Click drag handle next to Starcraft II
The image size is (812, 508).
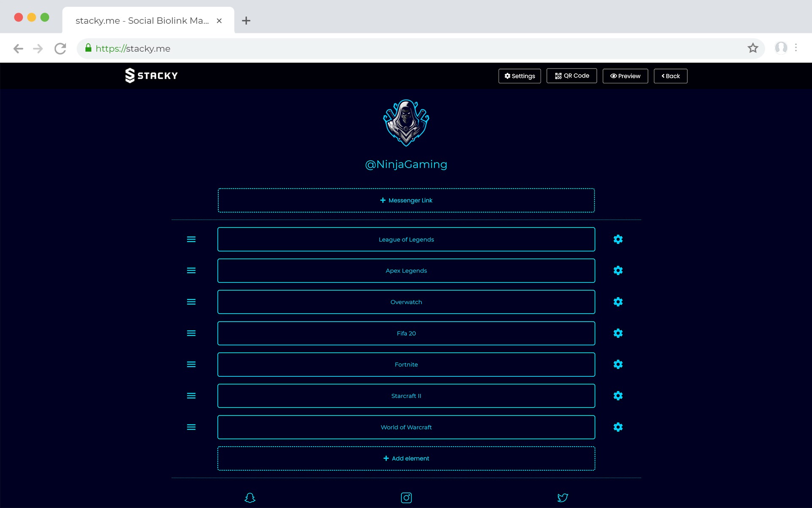(x=191, y=396)
